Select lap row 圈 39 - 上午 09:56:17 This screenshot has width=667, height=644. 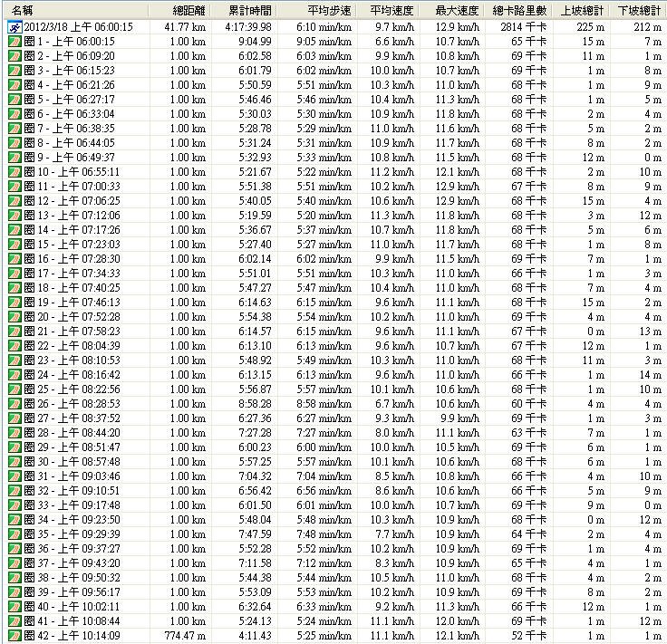[335, 592]
